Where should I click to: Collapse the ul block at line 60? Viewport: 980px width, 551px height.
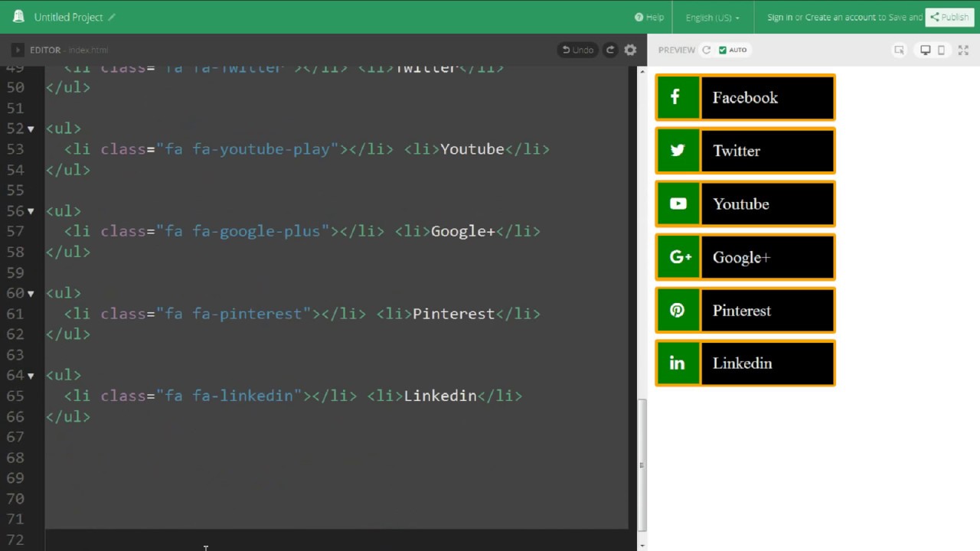click(x=31, y=293)
